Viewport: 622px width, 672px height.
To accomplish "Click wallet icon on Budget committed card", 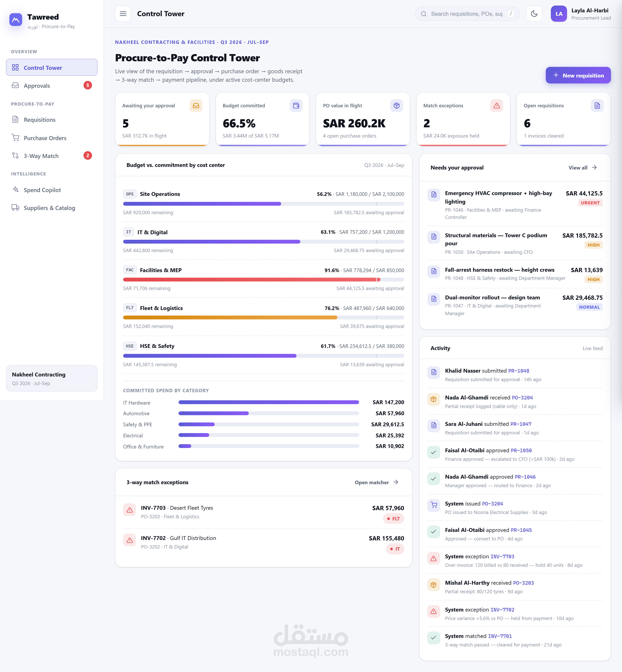I will 296,106.
